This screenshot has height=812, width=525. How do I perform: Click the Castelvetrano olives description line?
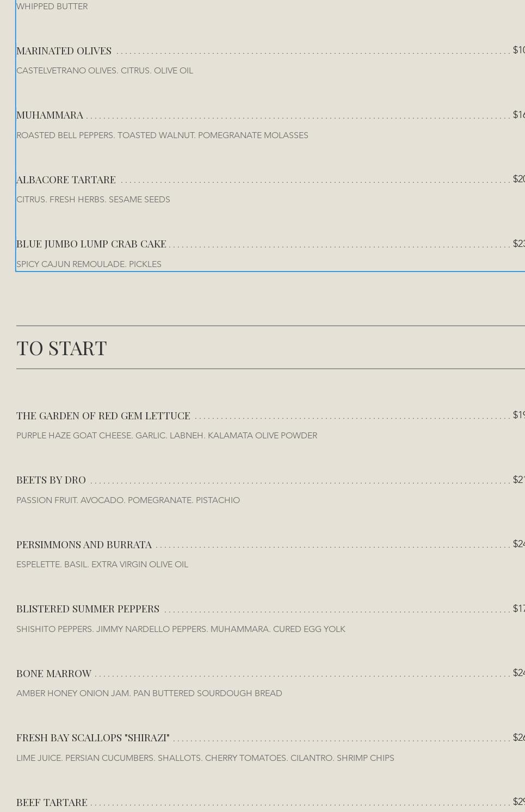click(x=104, y=71)
